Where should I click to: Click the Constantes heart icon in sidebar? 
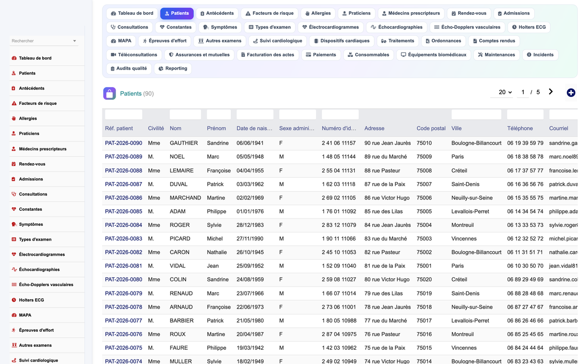click(14, 209)
